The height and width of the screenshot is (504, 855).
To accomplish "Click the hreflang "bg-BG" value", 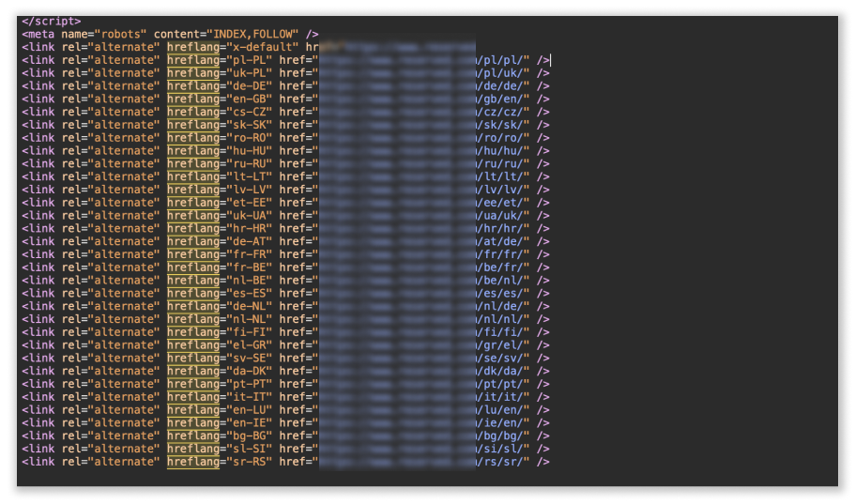I will click(x=250, y=435).
